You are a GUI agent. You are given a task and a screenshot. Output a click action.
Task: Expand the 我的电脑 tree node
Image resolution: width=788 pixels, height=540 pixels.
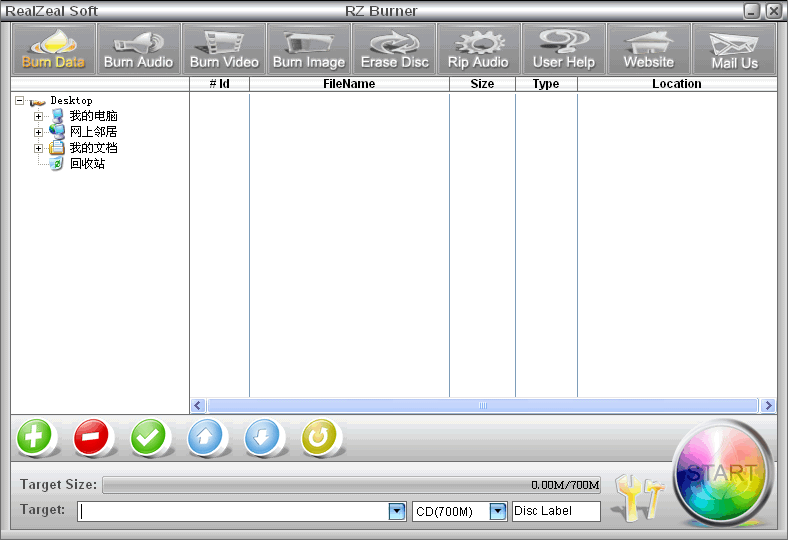(x=38, y=116)
